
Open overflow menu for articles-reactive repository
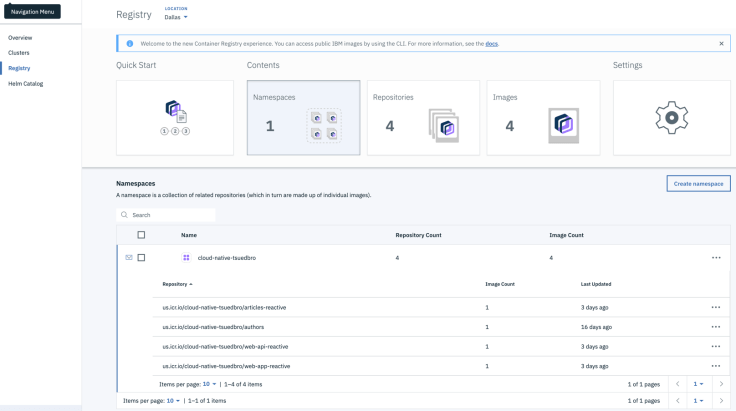point(715,307)
